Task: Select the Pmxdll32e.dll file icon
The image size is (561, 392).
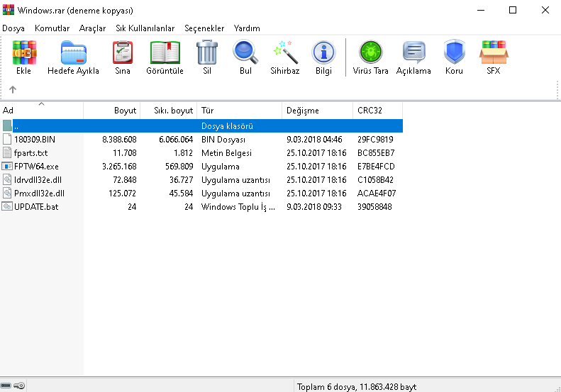Action: pyautogui.click(x=7, y=193)
